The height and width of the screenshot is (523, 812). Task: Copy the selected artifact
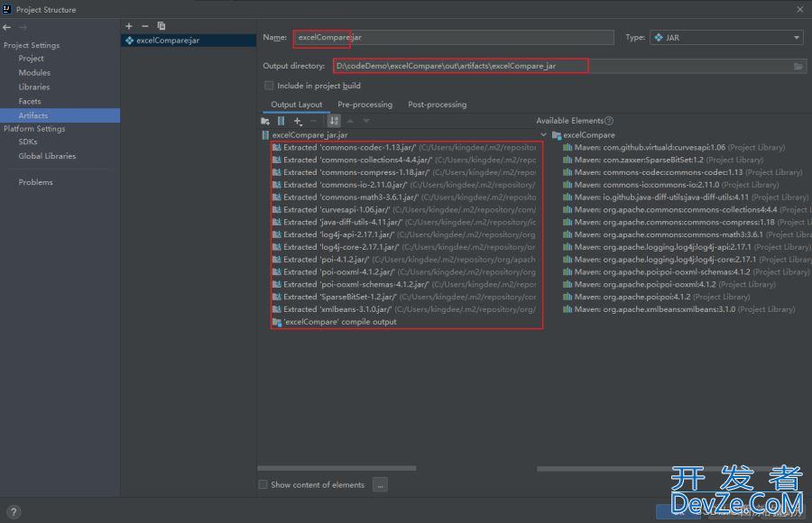[161, 26]
